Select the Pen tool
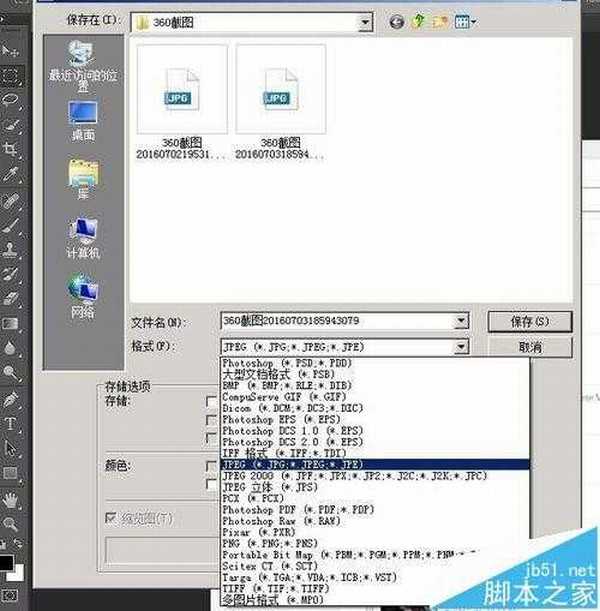The width and height of the screenshot is (600, 611). (9, 399)
